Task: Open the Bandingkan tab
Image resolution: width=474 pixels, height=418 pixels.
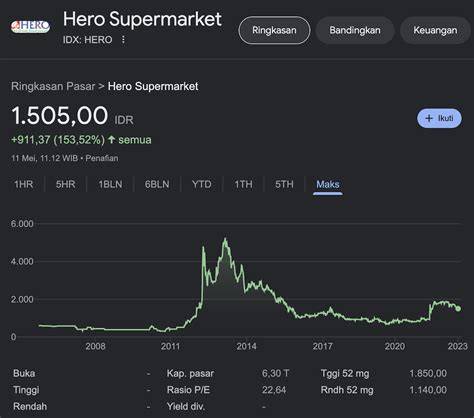Action: coord(355,30)
